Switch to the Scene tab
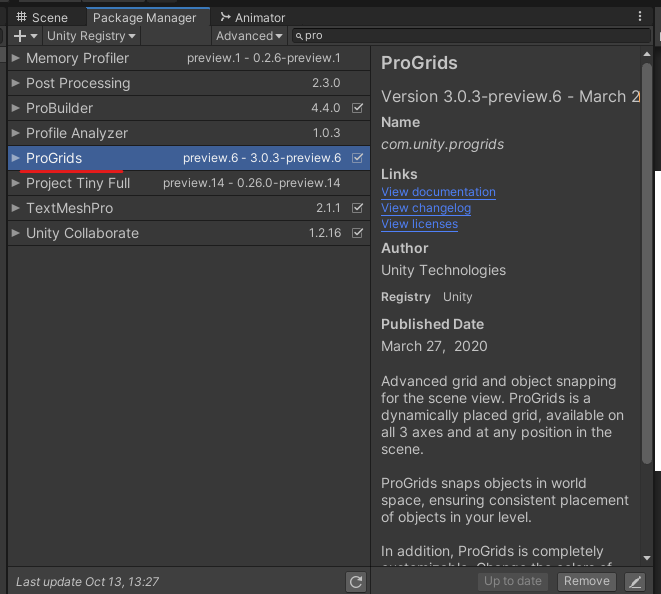 42,17
